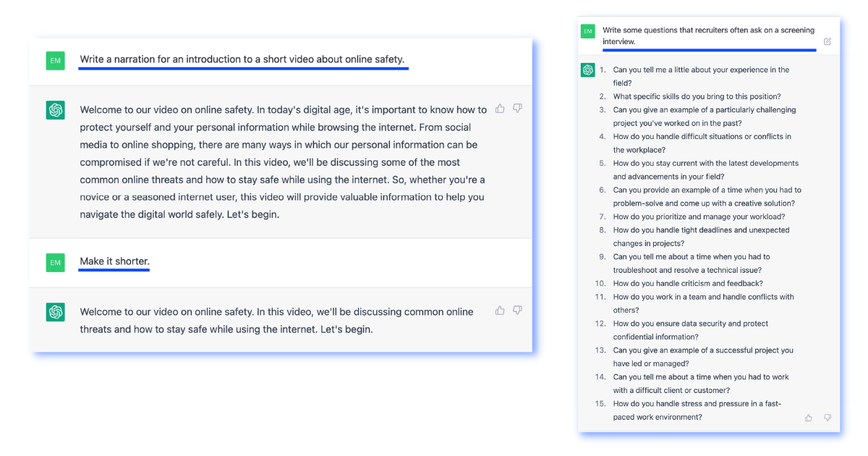Screen dimensions: 868x456
Task: Click thumbs up on long online safety narration
Action: coord(500,109)
